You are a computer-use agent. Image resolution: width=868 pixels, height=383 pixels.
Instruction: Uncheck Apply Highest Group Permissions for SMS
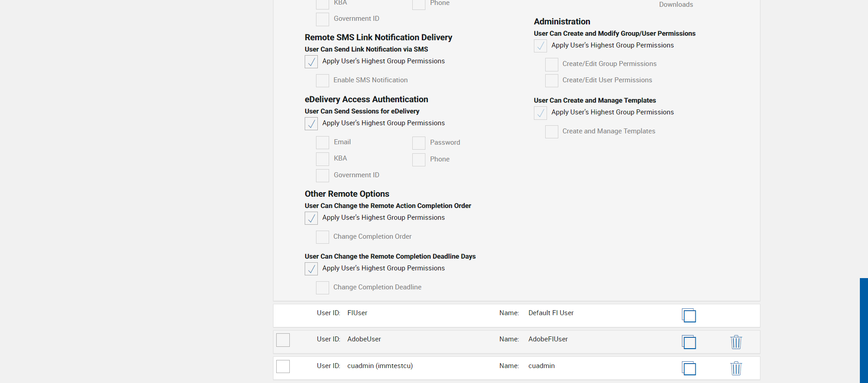tap(311, 61)
